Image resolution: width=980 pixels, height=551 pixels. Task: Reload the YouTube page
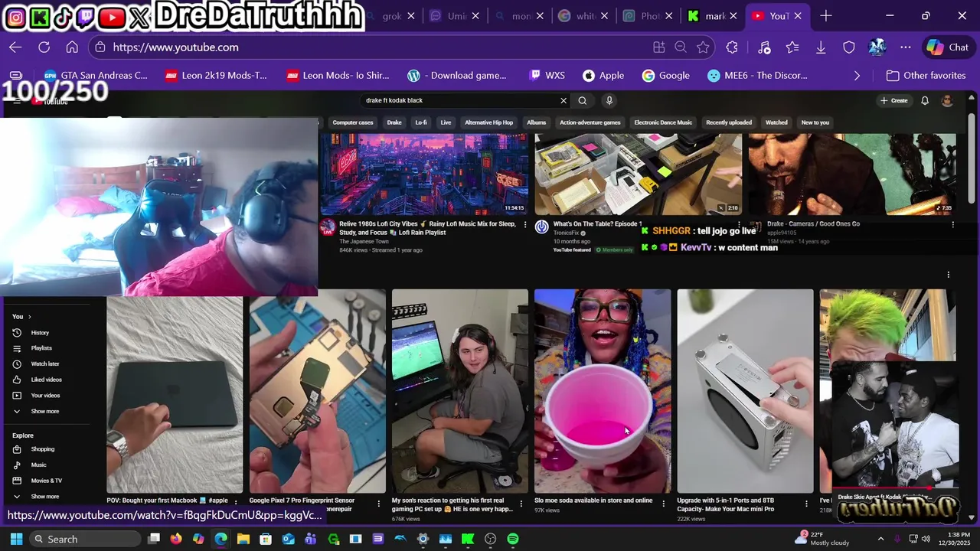44,47
